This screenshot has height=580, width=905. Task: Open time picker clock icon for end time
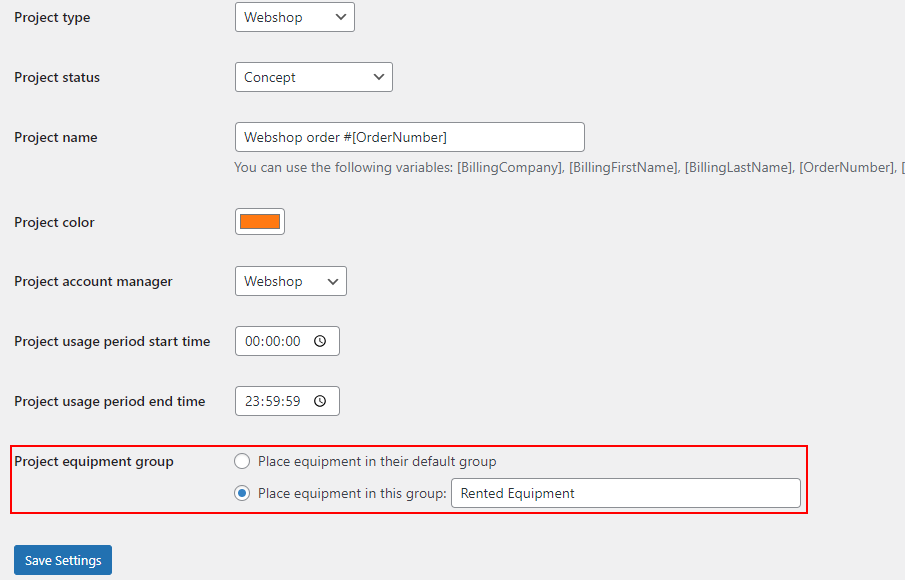point(320,401)
